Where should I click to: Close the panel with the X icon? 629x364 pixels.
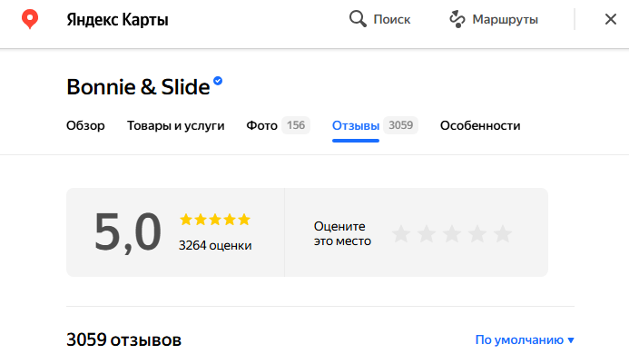[610, 19]
